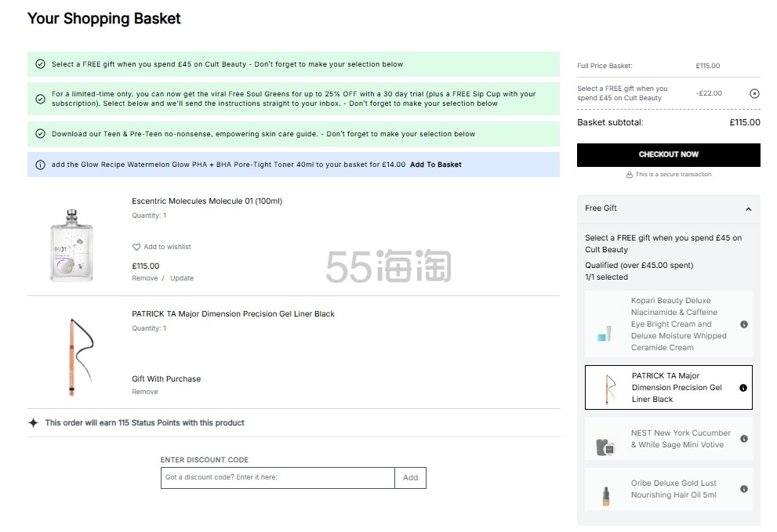Screen dimensions: 777x532
Task: Click '1/1 selected' text
Action: click(x=606, y=277)
